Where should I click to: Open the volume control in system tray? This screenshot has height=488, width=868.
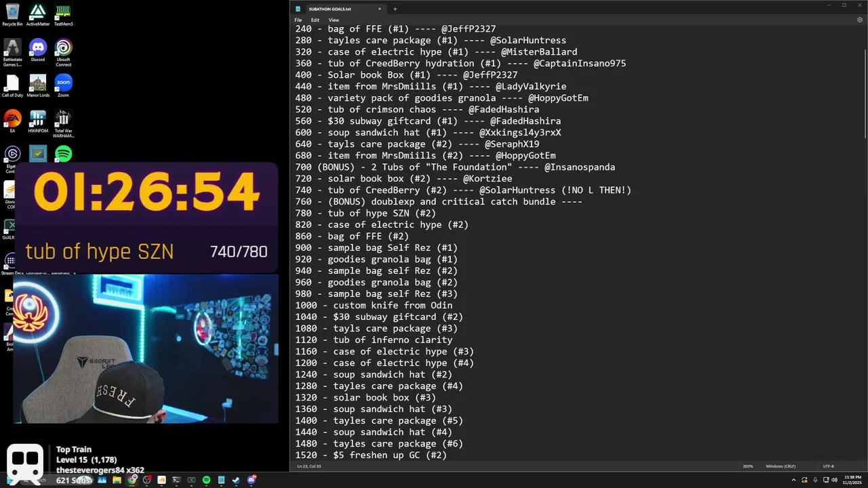pos(835,480)
